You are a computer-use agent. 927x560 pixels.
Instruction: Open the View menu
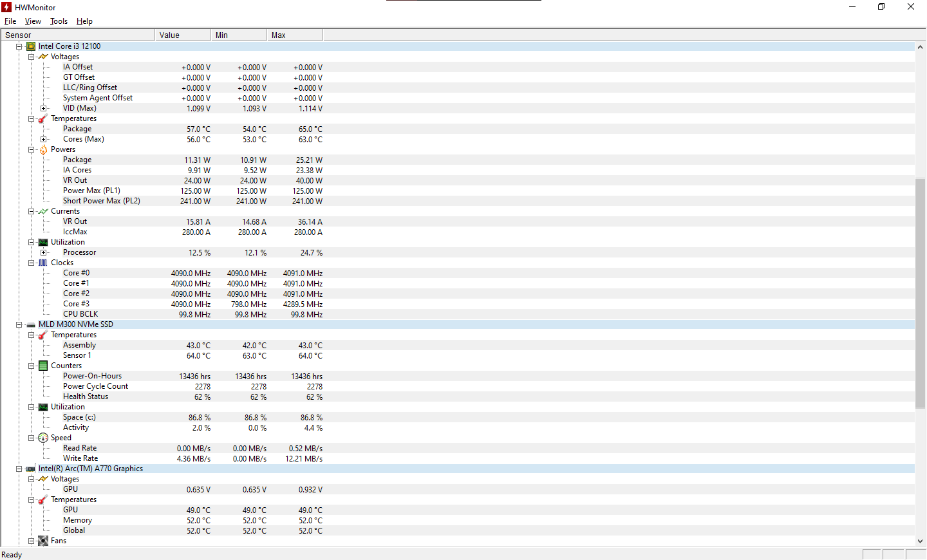pos(33,21)
